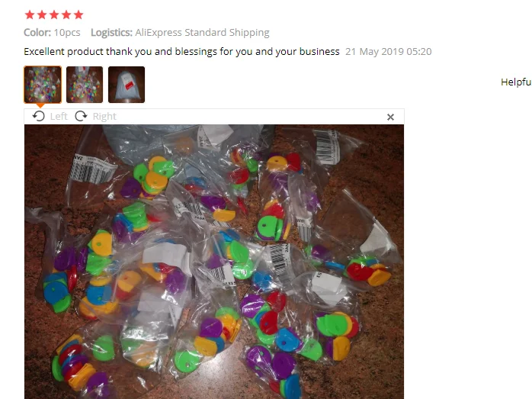Click the third red rating star

[54, 14]
